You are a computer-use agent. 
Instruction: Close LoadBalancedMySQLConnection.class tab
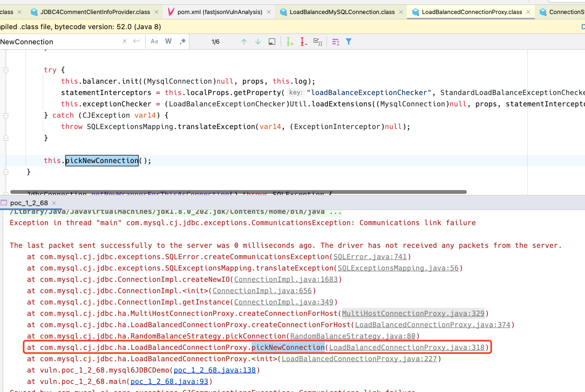401,12
